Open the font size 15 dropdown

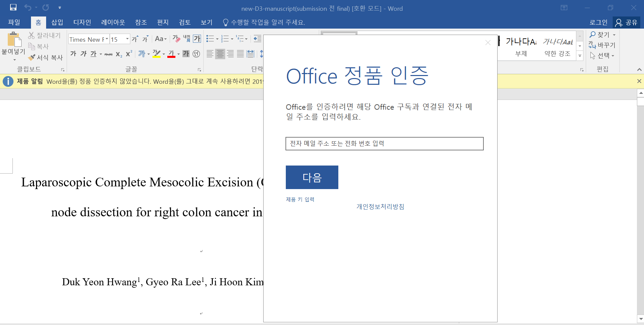127,39
